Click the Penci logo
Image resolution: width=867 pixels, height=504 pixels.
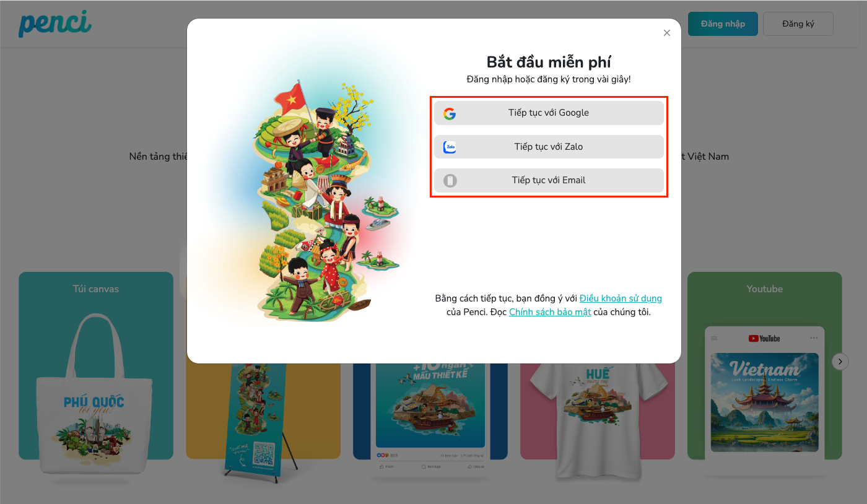pos(54,24)
